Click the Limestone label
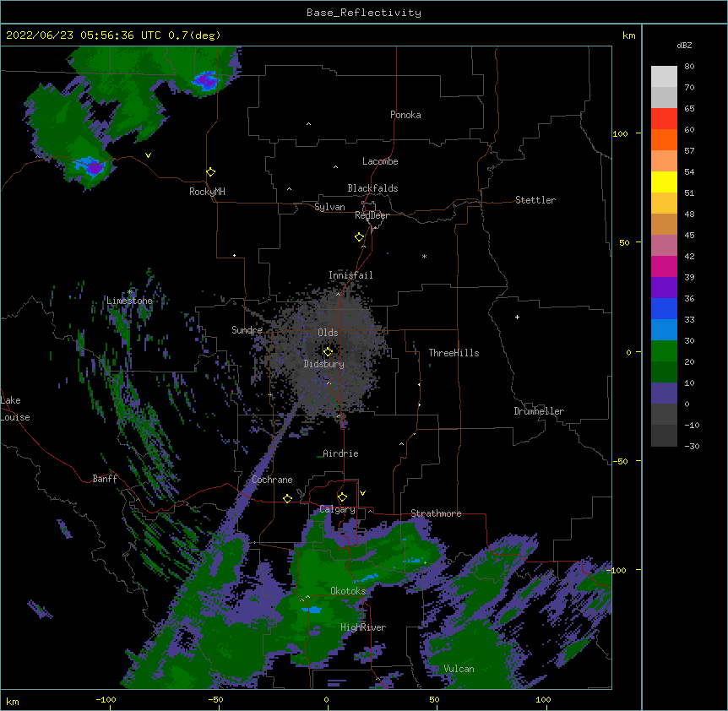728x711 pixels. click(x=129, y=301)
